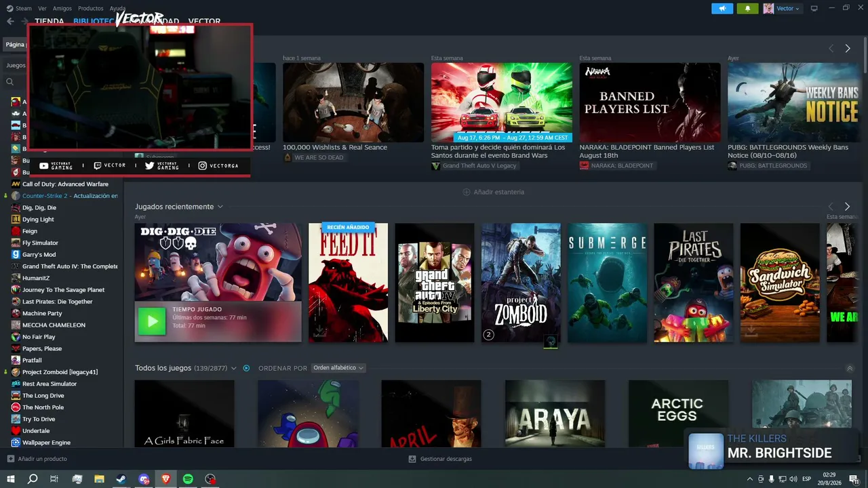
Task: Expand the Jugados recientemente shelf dropdown
Action: click(x=220, y=207)
